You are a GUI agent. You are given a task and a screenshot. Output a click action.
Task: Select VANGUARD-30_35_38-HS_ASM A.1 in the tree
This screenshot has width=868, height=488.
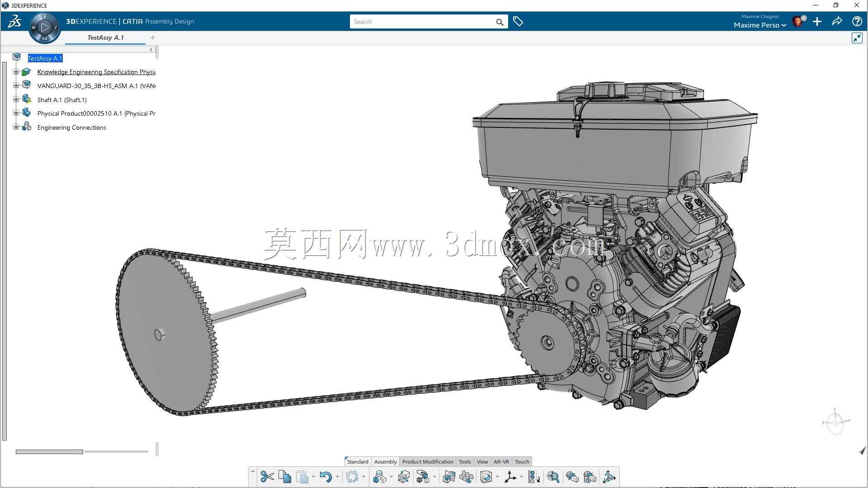pyautogui.click(x=96, y=86)
